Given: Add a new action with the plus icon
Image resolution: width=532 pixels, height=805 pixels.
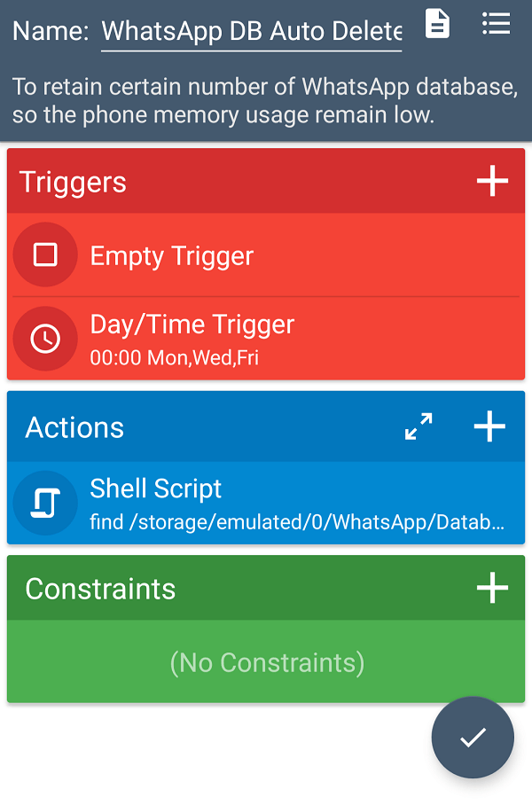Looking at the screenshot, I should click(489, 426).
